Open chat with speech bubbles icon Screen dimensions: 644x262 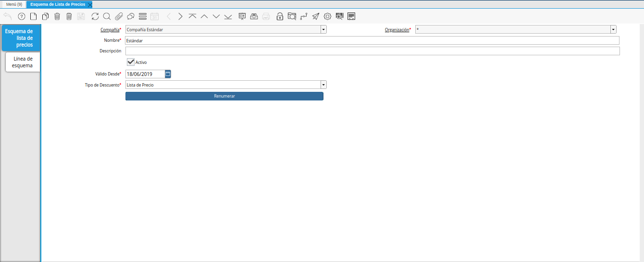point(130,16)
